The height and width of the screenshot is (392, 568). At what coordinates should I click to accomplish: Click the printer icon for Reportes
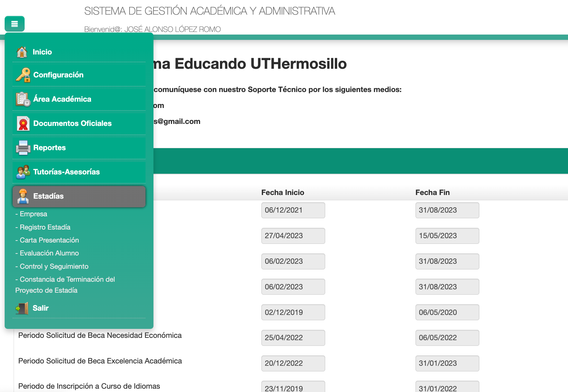tap(23, 148)
